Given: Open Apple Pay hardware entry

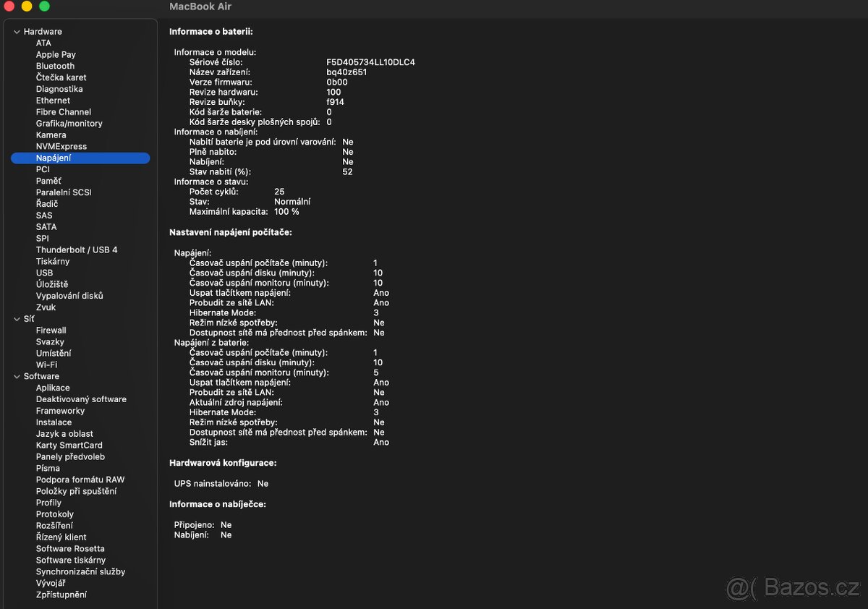Looking at the screenshot, I should [56, 54].
